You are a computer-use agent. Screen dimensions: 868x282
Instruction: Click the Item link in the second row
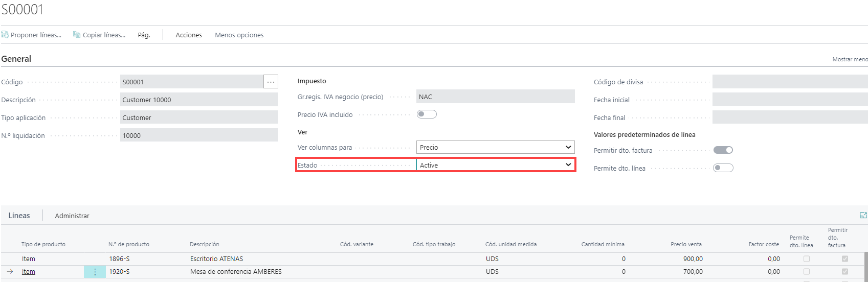point(29,272)
